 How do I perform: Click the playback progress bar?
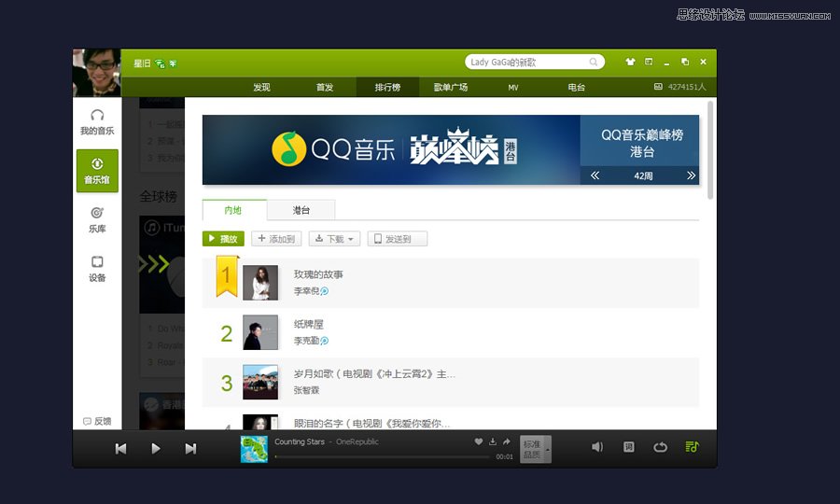(x=382, y=457)
